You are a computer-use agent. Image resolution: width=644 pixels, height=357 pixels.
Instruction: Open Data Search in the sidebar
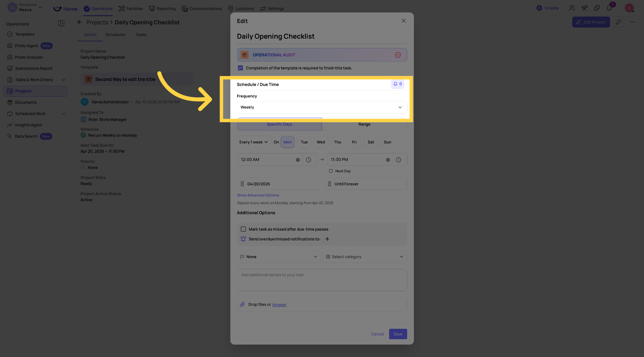(26, 136)
